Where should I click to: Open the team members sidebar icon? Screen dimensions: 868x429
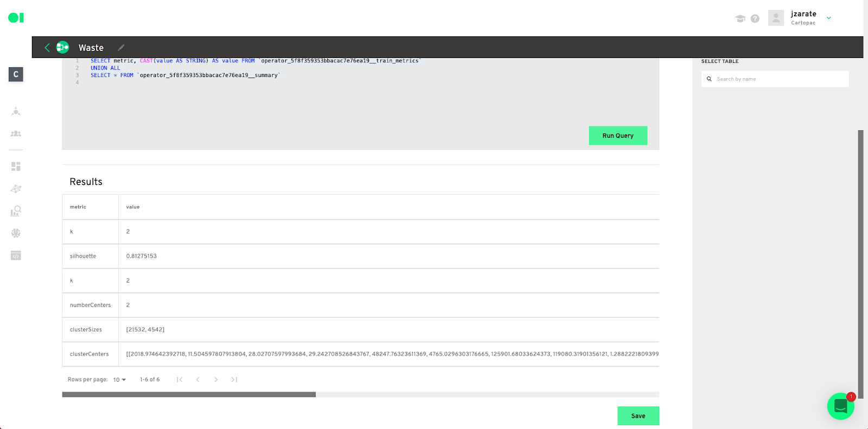[x=16, y=133]
